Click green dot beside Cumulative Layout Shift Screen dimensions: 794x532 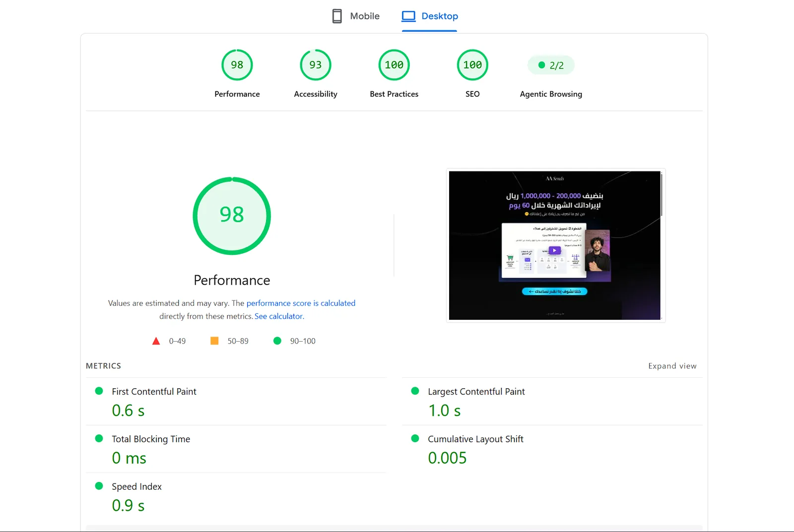tap(415, 438)
